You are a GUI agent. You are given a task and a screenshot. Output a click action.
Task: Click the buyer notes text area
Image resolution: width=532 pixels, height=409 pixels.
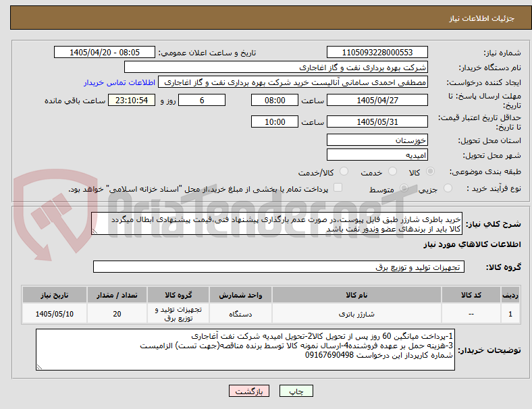pos(245,350)
